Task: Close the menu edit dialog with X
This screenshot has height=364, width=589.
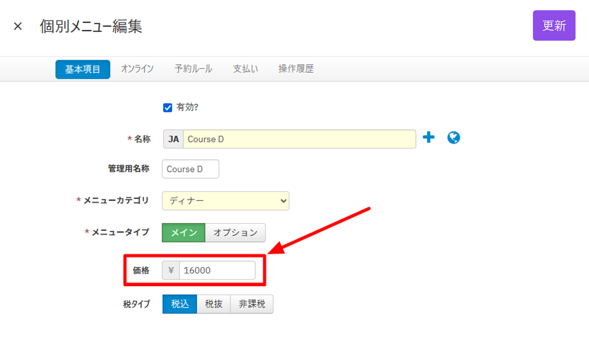Action: tap(18, 26)
